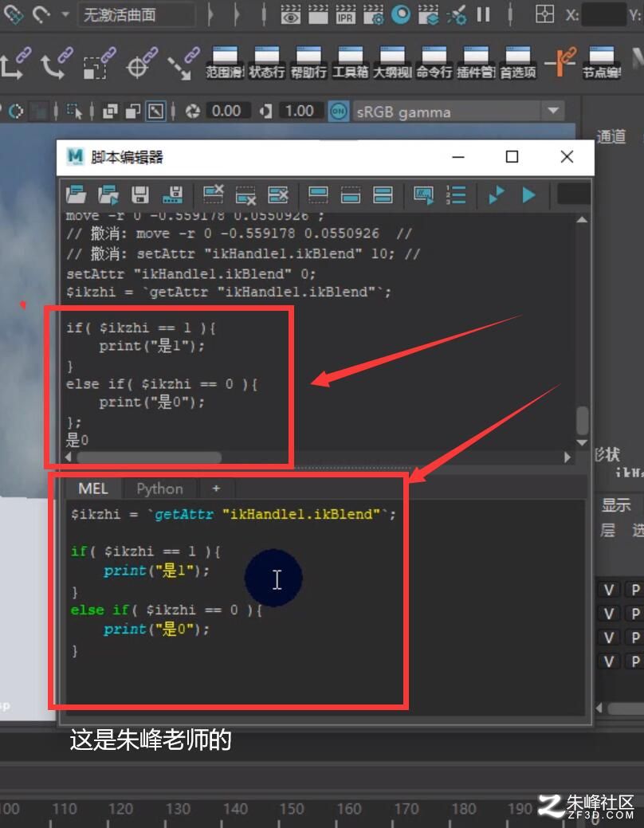Screen dimensions: 644x828
Task: Click the Clear History icon
Action: [x=214, y=195]
